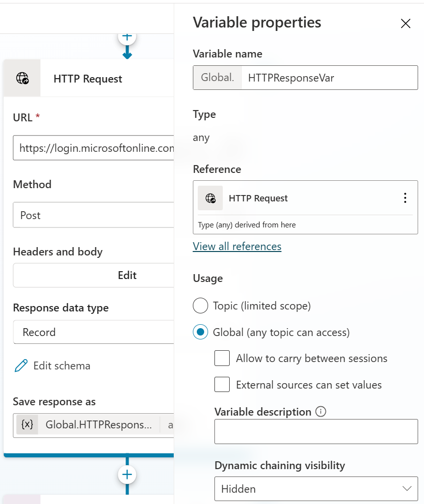Close the Variable properties panel
The image size is (424, 504).
click(x=405, y=24)
